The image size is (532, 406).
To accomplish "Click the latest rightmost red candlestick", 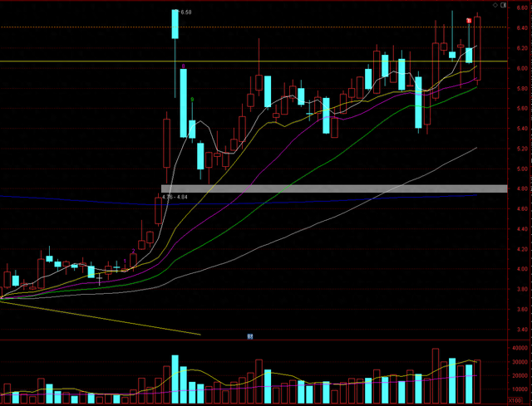I will point(477,48).
